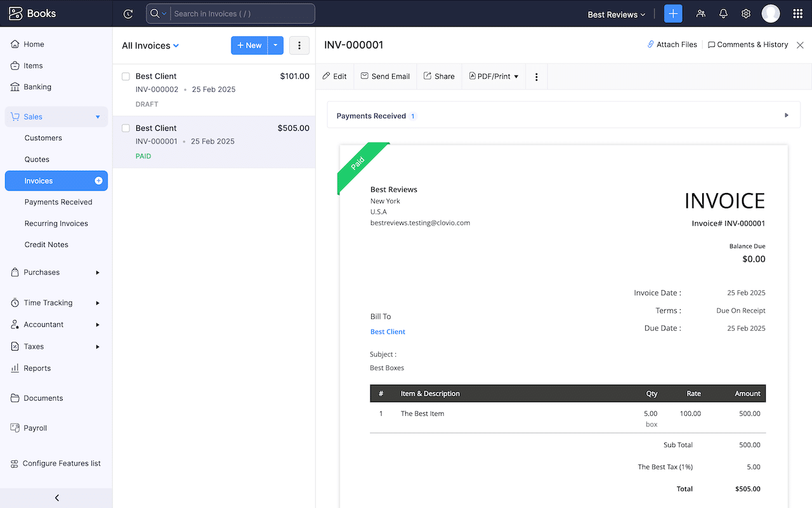The height and width of the screenshot is (508, 812).
Task: Click the referral users icon in top bar
Action: (700, 13)
